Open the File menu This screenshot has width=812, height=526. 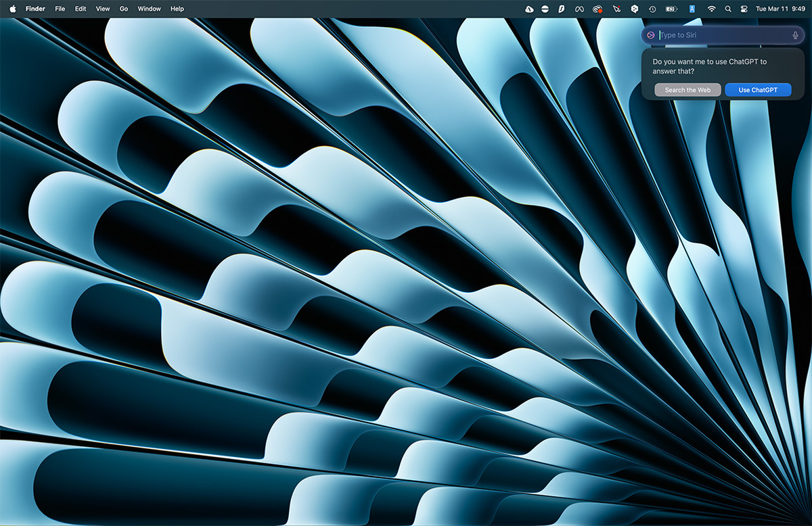[60, 9]
